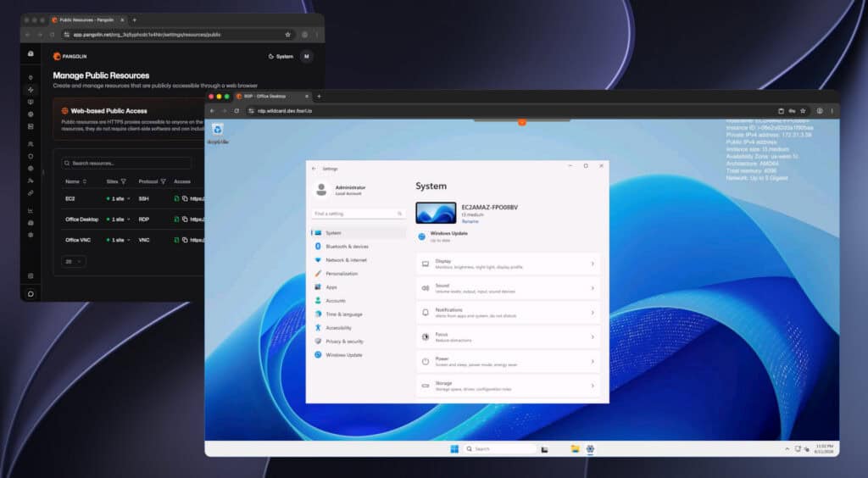Click the Sound speaker icon
Screen dimensions: 868x478
(x=426, y=288)
